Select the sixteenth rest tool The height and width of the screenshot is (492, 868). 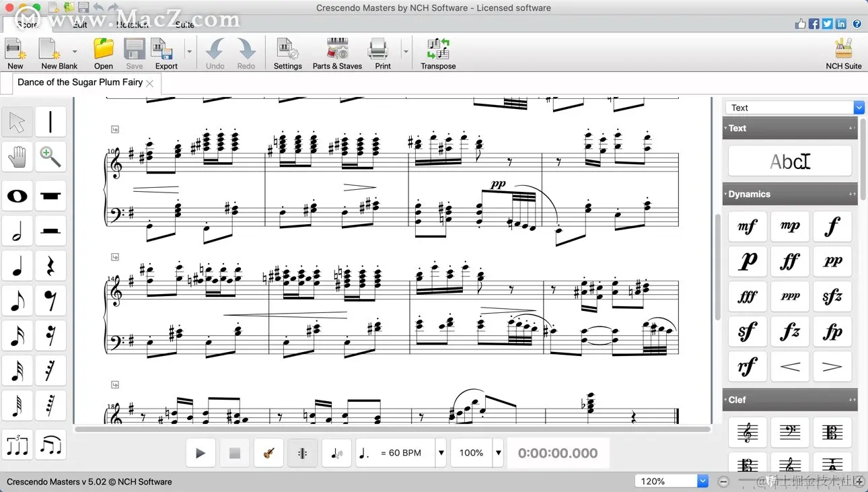(50, 336)
